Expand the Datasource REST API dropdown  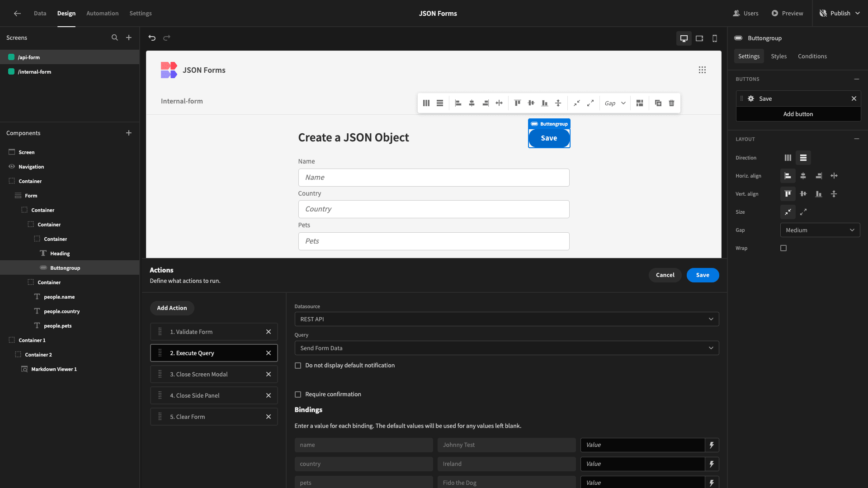(711, 319)
